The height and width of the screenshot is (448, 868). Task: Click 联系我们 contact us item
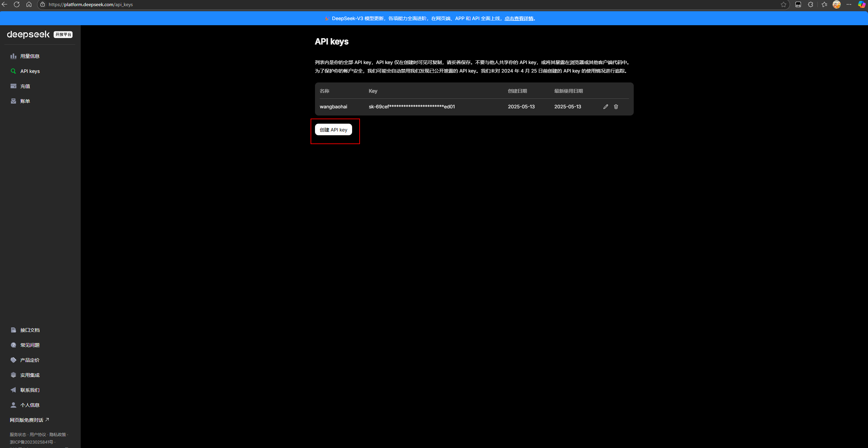30,390
